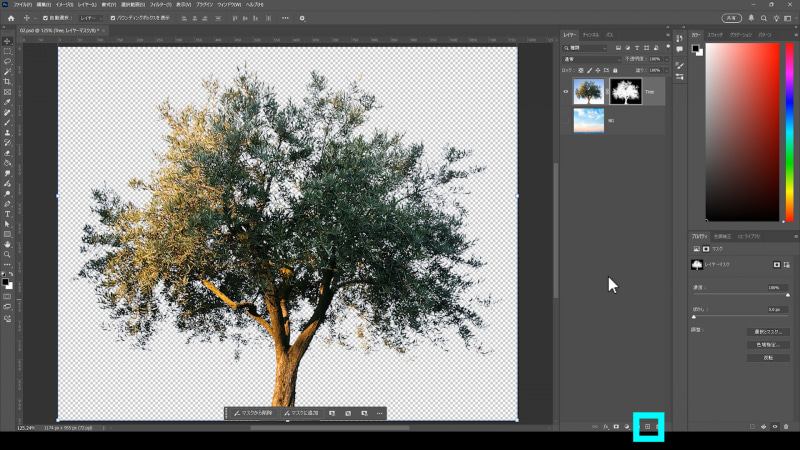The height and width of the screenshot is (450, 800).
Task: Delete the mask with Properties trash icon
Action: coord(786,427)
